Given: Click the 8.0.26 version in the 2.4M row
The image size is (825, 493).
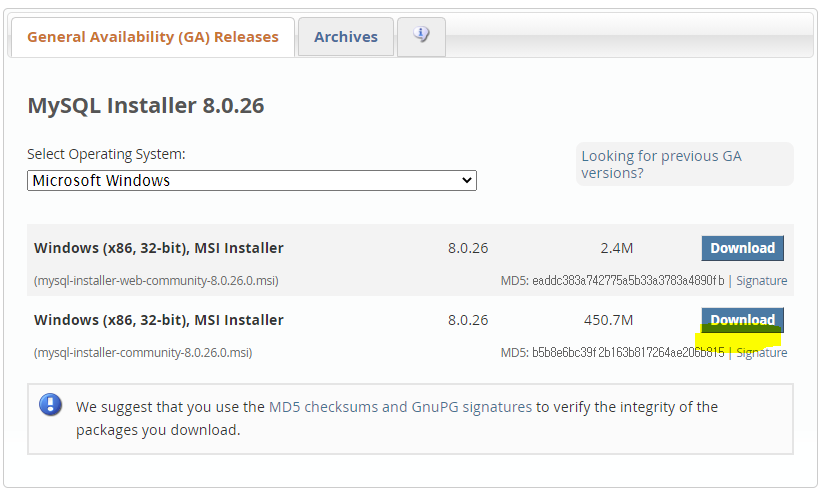Looking at the screenshot, I should click(x=468, y=248).
